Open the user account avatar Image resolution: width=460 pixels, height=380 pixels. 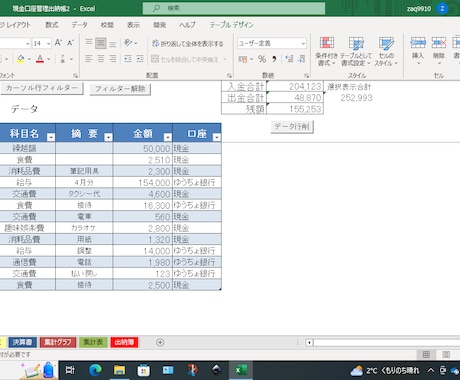[x=442, y=8]
